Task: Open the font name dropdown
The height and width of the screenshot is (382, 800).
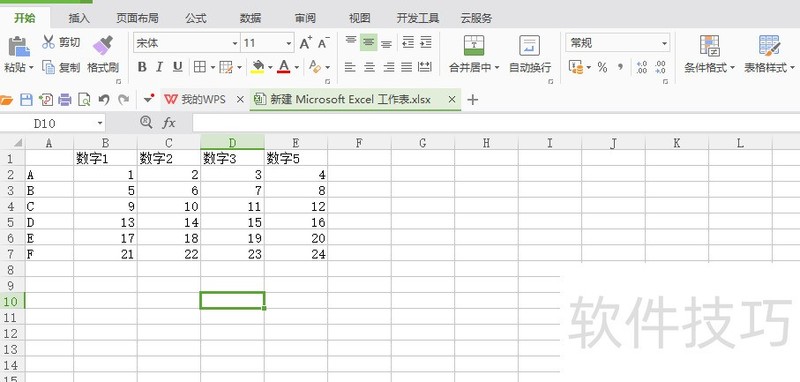Action: click(235, 43)
